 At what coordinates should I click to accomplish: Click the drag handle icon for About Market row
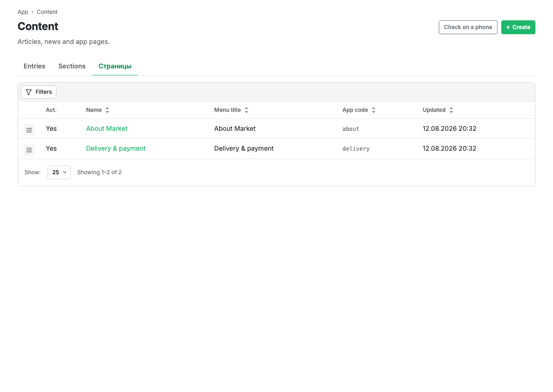[29, 130]
